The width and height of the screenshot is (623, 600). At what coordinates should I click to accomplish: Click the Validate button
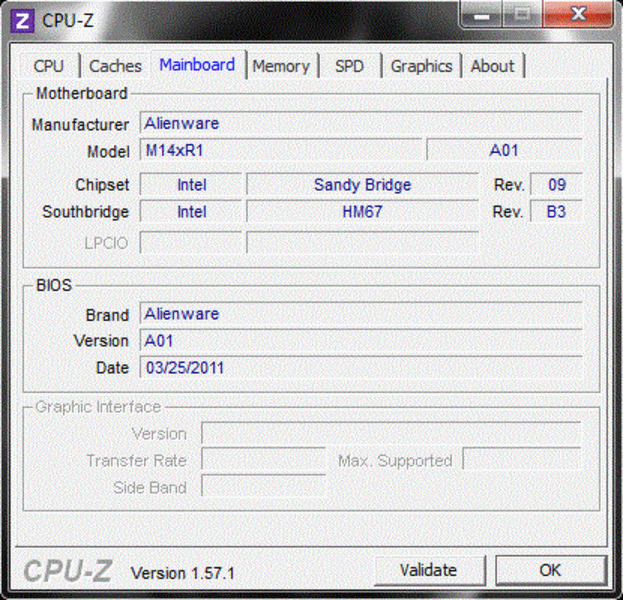[x=429, y=570]
